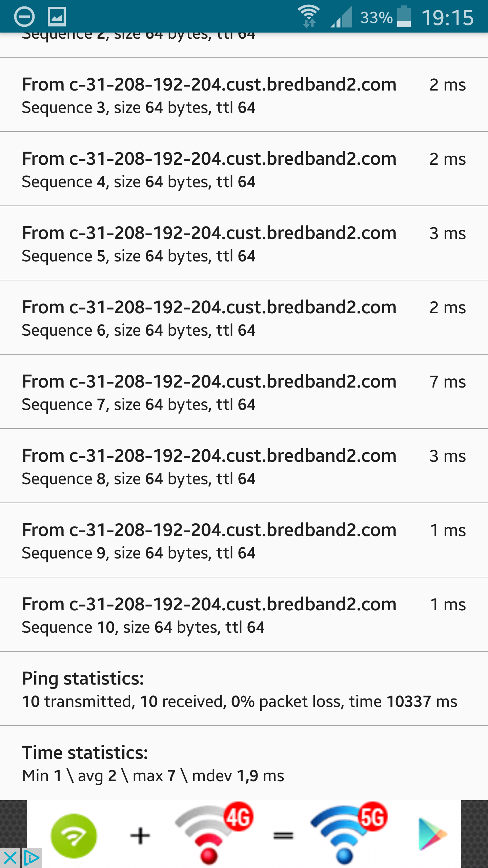The image size is (488, 868).
Task: Tap the 19:15 clock in the status bar
Action: [447, 17]
